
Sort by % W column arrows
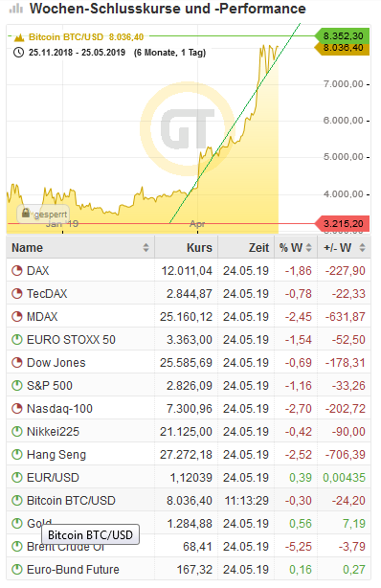308,247
